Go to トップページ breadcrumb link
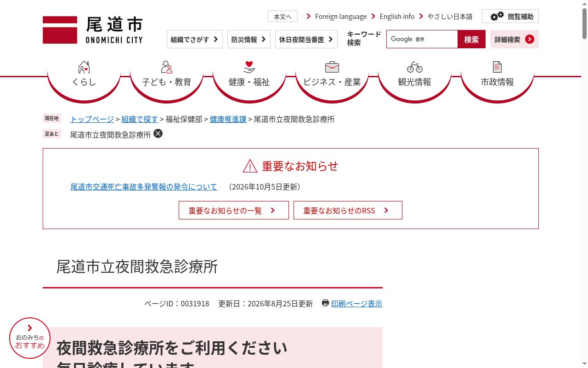 click(x=92, y=119)
